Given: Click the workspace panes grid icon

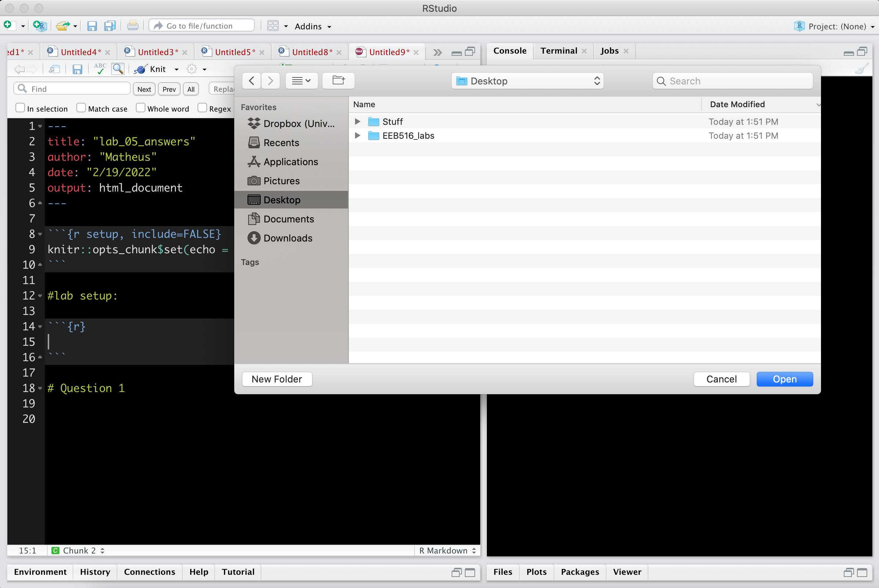Looking at the screenshot, I should click(273, 26).
